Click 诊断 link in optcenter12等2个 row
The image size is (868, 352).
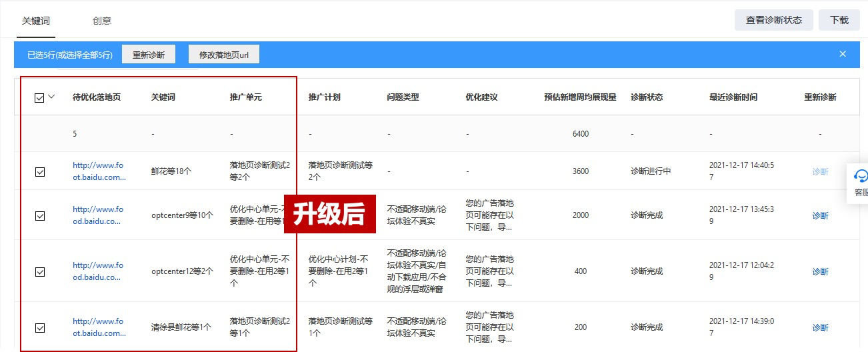pyautogui.click(x=820, y=272)
